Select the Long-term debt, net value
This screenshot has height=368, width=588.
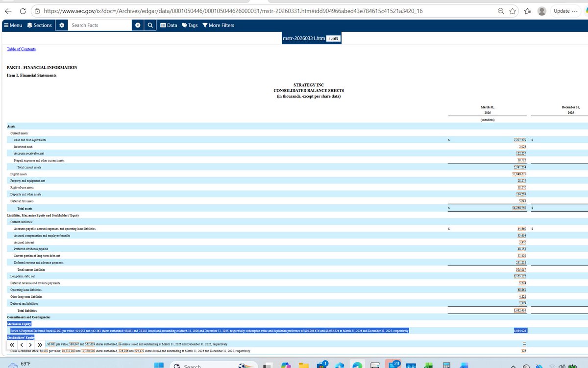tap(519, 276)
